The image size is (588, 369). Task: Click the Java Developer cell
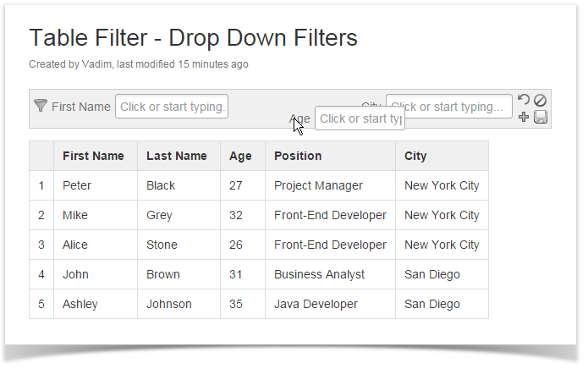[x=316, y=304]
